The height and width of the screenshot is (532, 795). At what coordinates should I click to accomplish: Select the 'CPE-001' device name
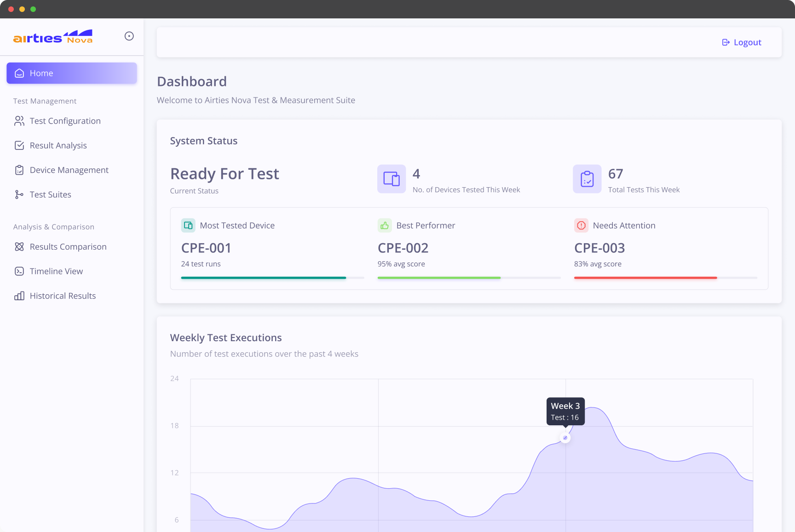206,248
